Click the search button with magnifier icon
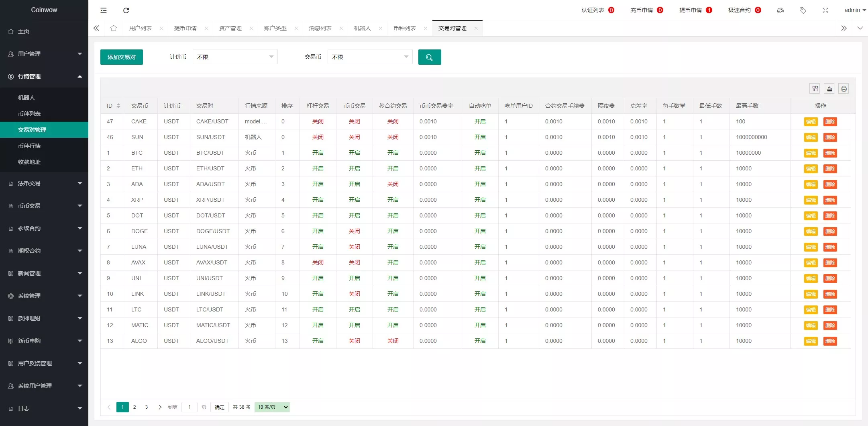Screen dimensions: 868x426 pyautogui.click(x=429, y=57)
